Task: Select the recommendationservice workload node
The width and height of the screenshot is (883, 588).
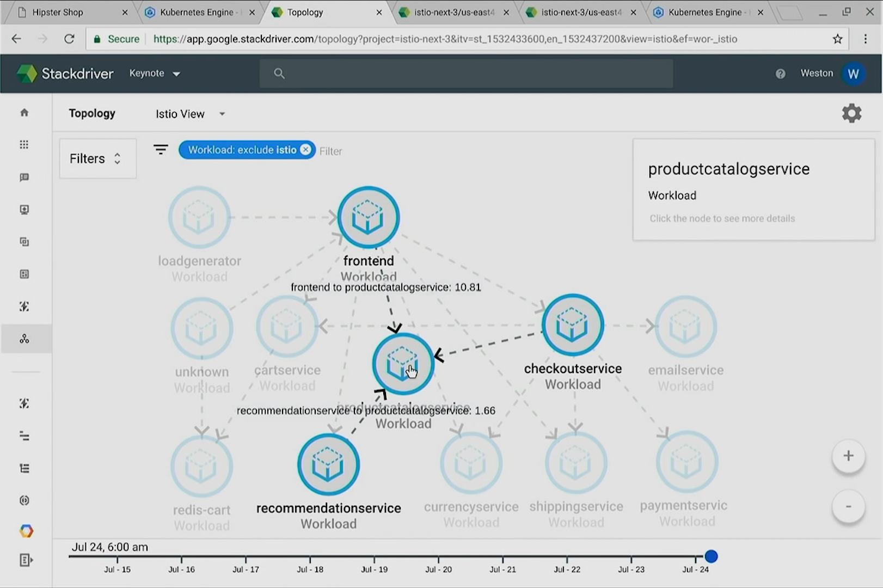Action: 328,464
